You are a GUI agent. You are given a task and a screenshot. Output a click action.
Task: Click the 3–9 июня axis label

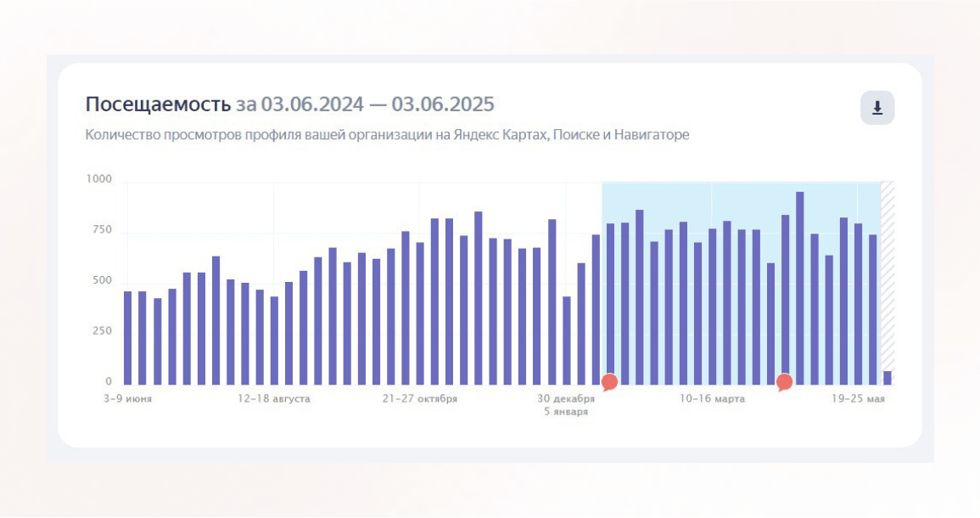(127, 398)
